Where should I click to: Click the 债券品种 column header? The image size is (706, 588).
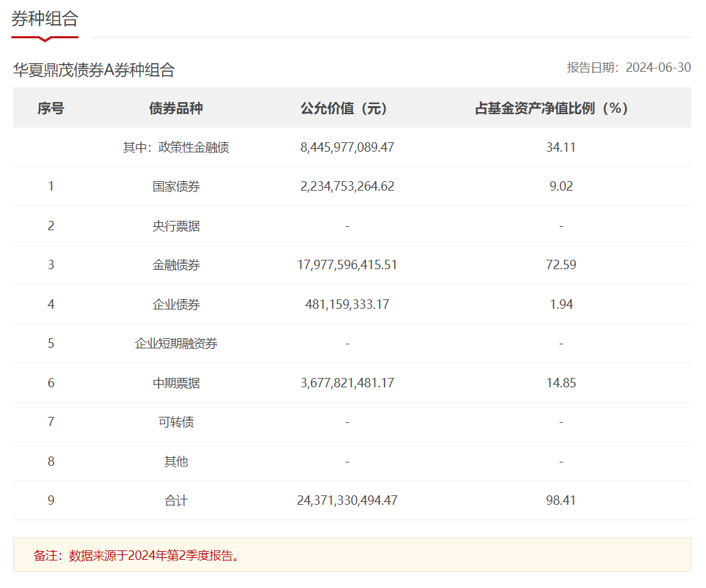pos(176,108)
